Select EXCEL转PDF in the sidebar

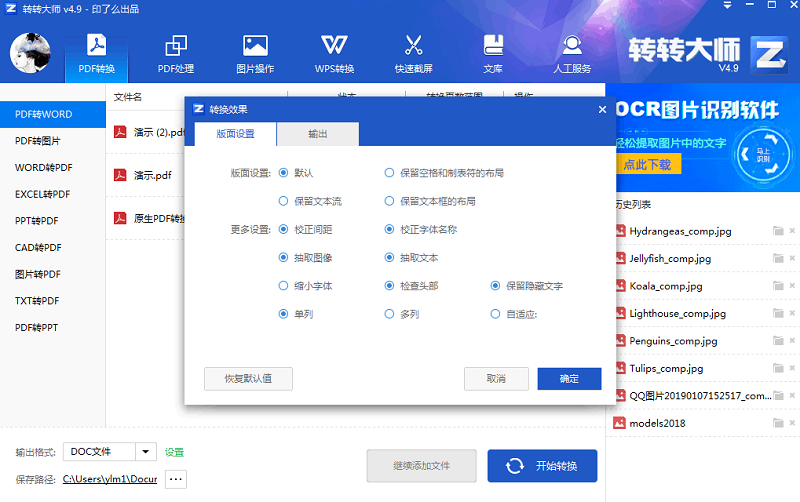coord(53,194)
